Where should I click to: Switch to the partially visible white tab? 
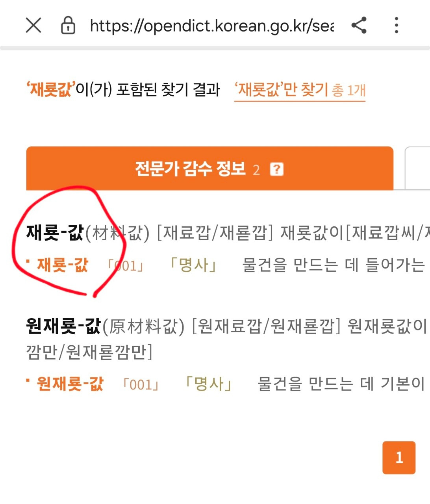[417, 169]
